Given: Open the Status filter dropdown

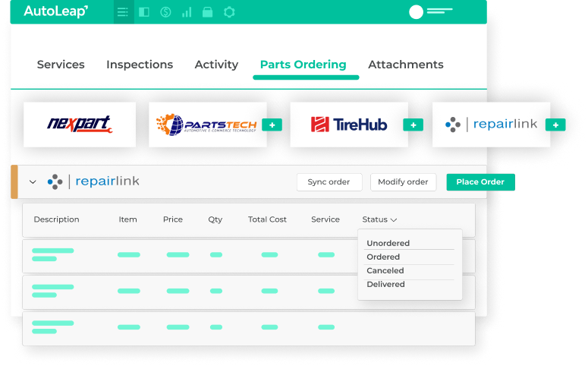Looking at the screenshot, I should [x=379, y=219].
